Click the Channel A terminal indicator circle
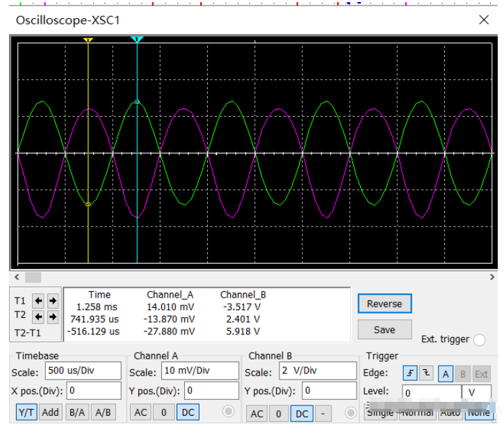This screenshot has height=429, width=504. tap(229, 412)
